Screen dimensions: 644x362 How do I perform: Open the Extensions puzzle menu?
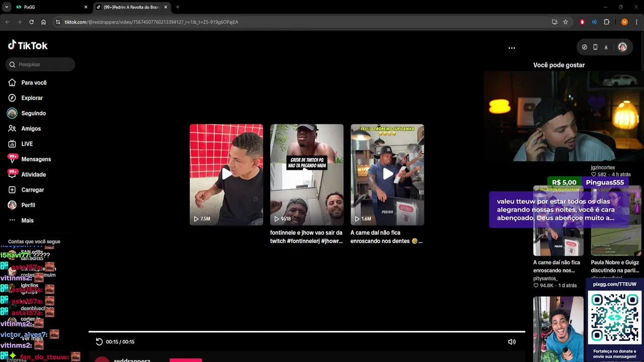pos(606,22)
